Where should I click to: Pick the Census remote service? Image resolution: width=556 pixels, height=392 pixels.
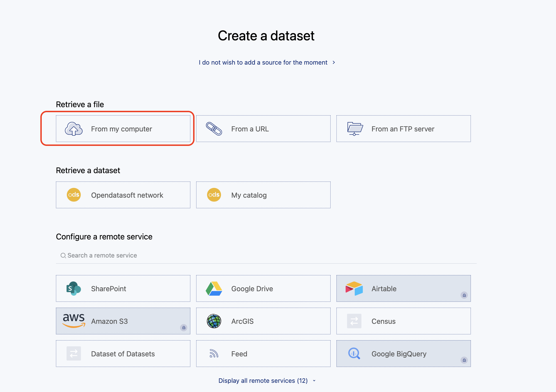(x=403, y=321)
